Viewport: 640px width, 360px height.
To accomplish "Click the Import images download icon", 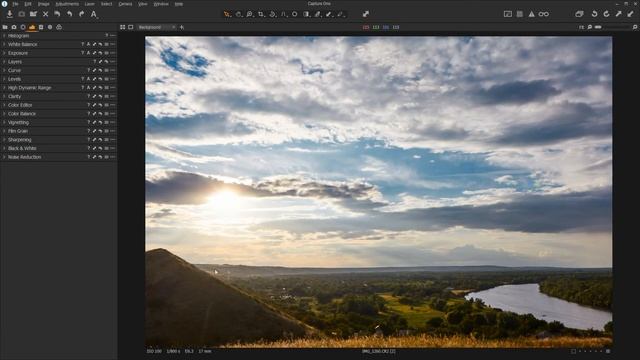I will click(9, 14).
